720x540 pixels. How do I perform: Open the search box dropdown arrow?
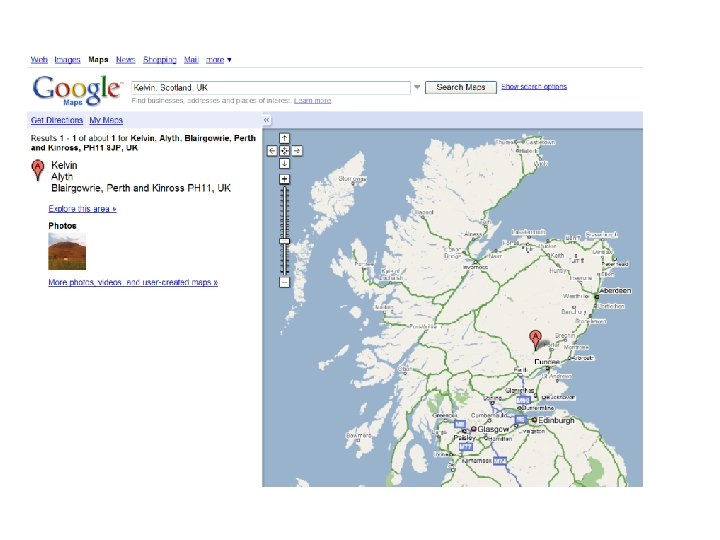pos(417,87)
